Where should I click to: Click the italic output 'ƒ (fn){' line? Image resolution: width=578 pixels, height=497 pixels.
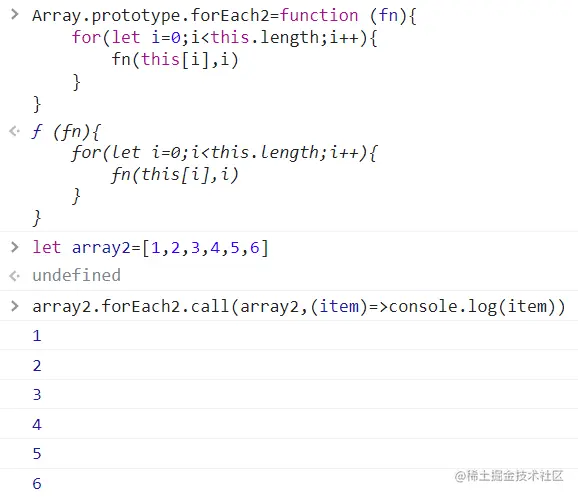coord(66,132)
